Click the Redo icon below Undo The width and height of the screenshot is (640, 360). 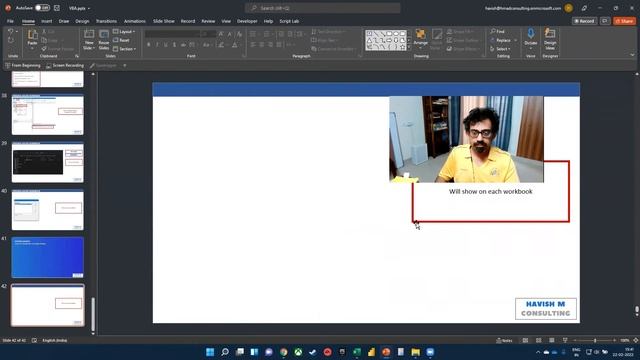[x=11, y=40]
